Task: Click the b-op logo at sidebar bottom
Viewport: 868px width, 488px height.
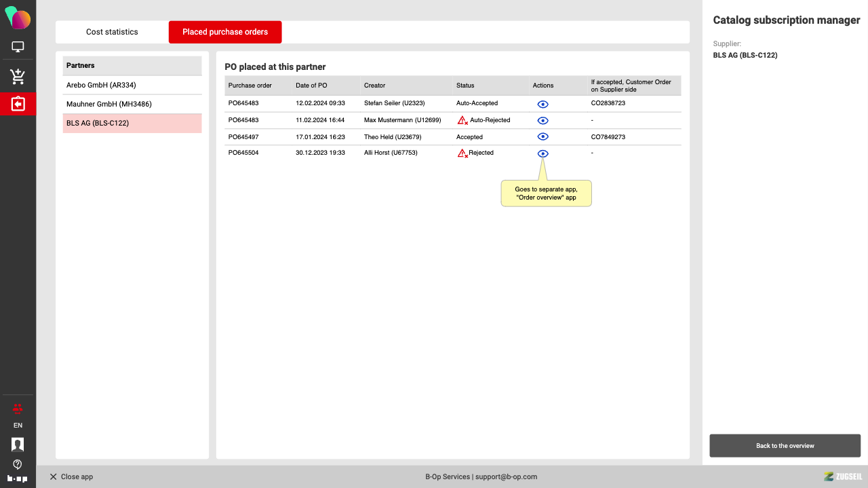Action: 18,478
